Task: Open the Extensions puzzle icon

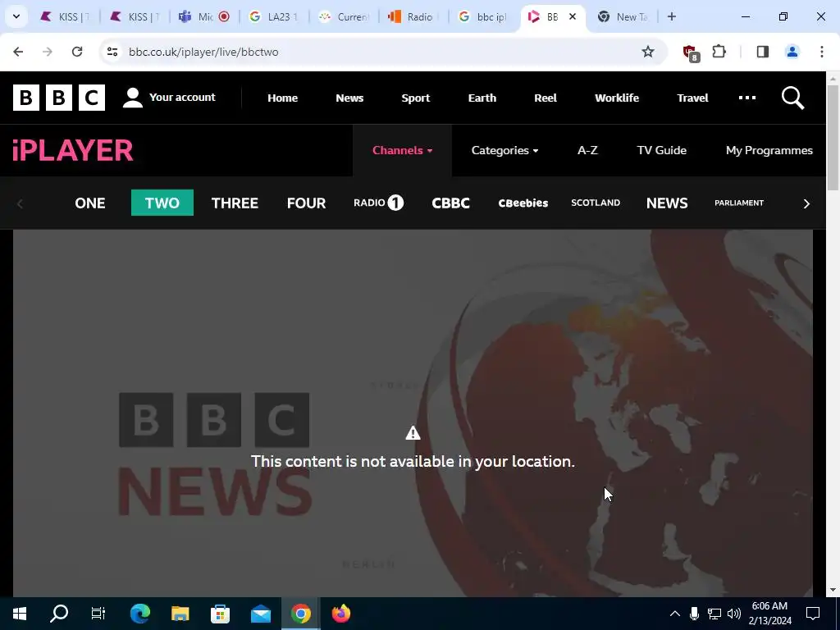Action: click(x=719, y=52)
